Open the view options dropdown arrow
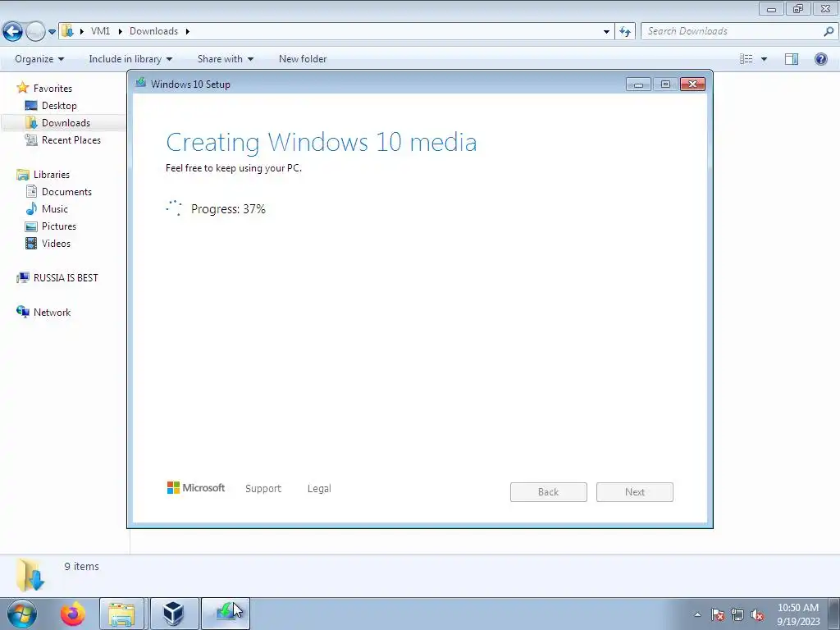The width and height of the screenshot is (840, 630). coord(764,59)
